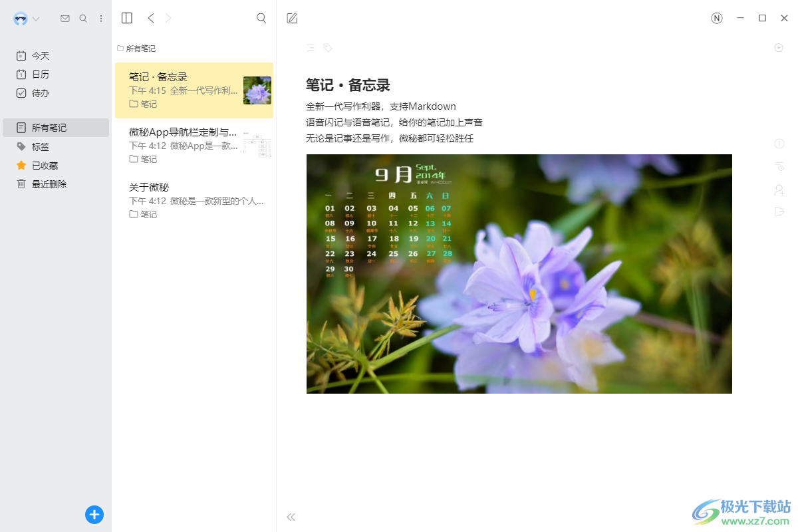798x532 pixels.
Task: View note version history icon on right panel
Action: 779,166
